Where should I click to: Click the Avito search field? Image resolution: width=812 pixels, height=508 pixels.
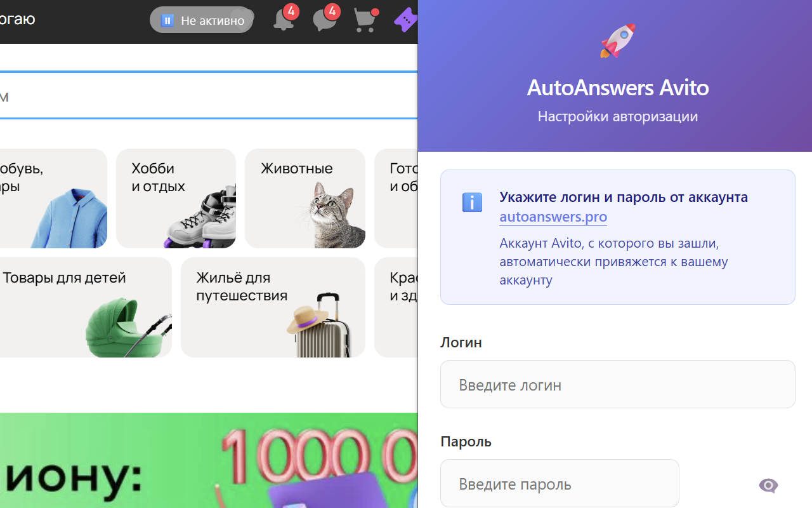209,95
